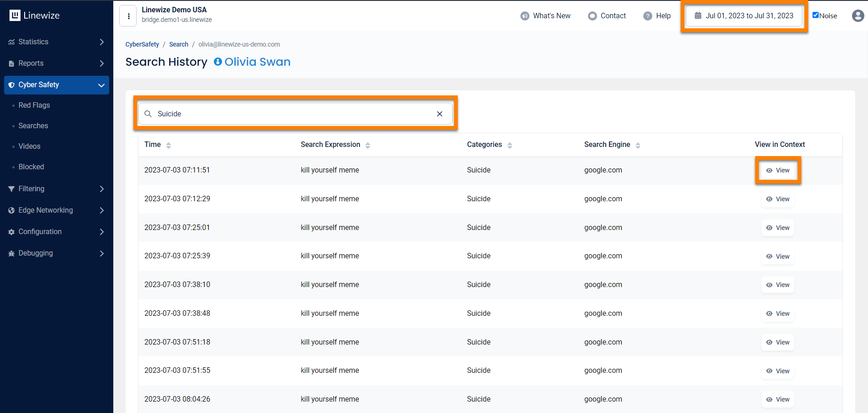Open Searches in the sidebar
Image resolution: width=868 pixels, height=413 pixels.
[33, 125]
